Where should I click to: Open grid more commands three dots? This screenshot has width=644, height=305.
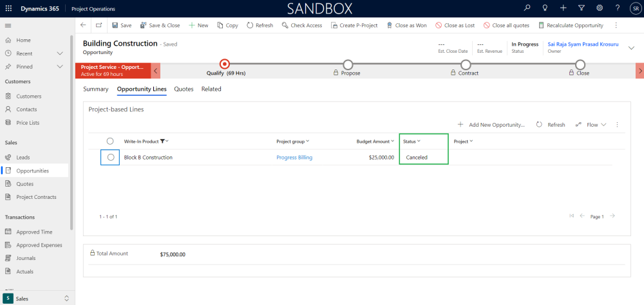click(617, 125)
